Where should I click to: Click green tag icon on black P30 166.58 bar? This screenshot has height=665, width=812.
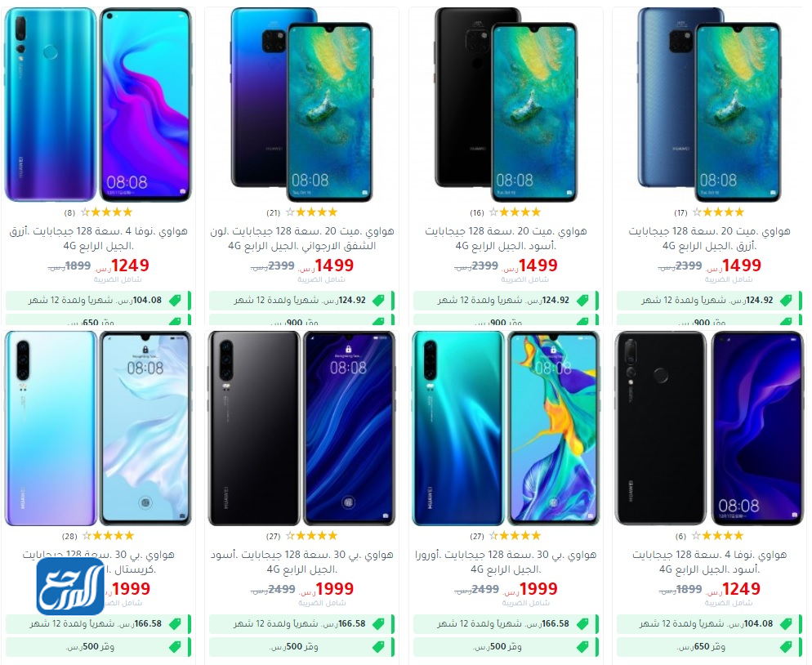point(378,624)
